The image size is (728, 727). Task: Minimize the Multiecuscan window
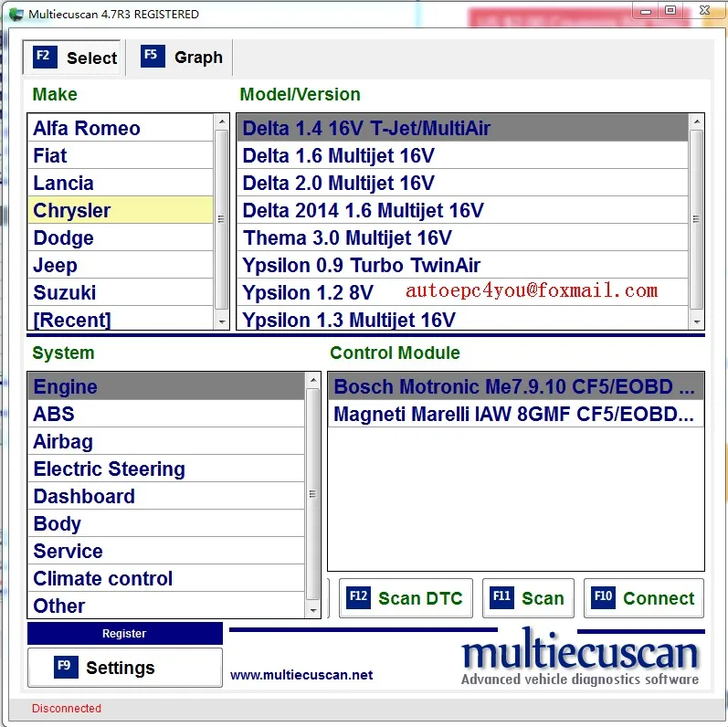(x=646, y=12)
